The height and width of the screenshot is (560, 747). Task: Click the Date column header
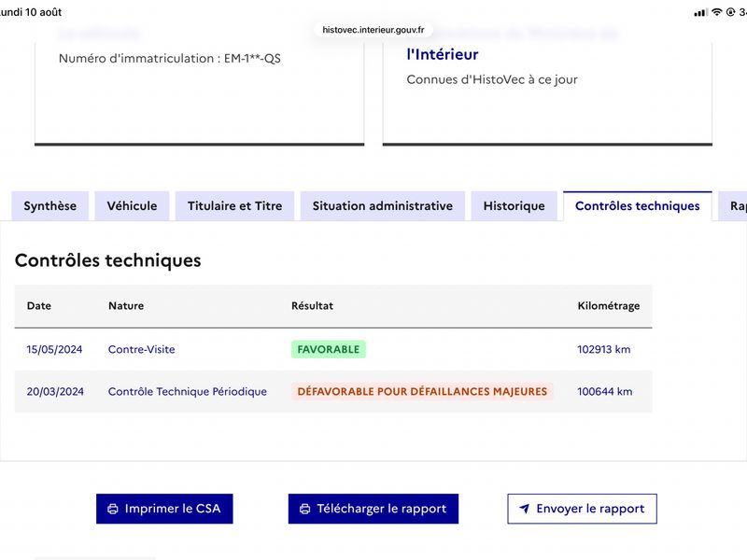tap(39, 306)
